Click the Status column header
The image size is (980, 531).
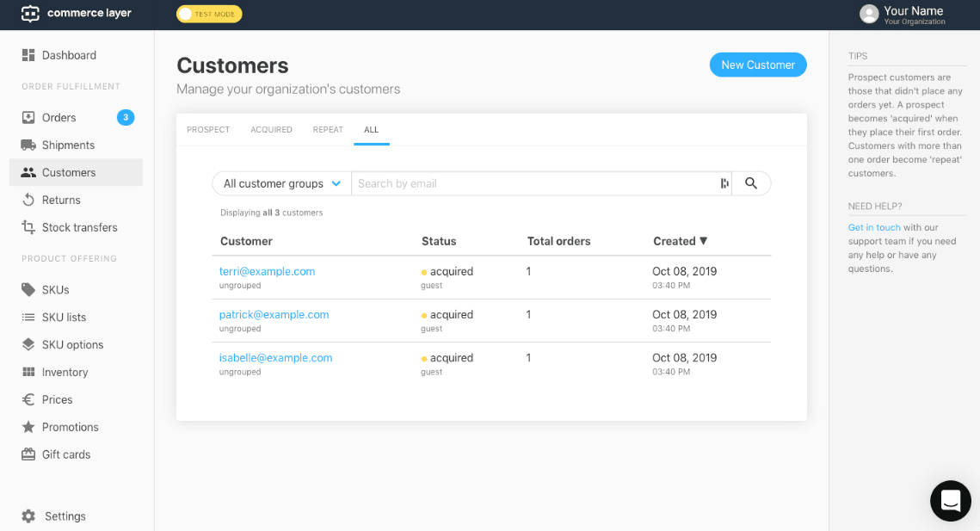coord(439,242)
